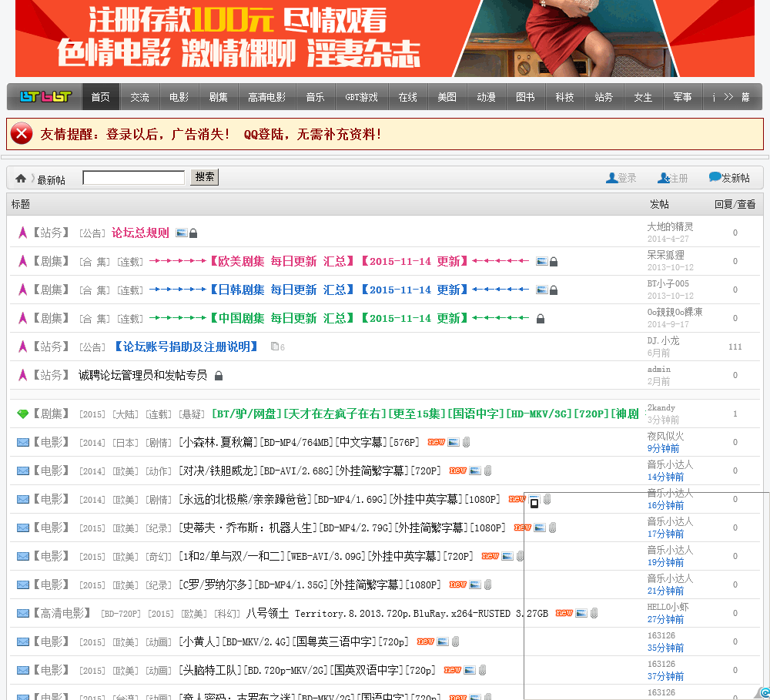Screen dimensions: 770x700
Task: Open 欧美剧集 每日更新 汇总 thread
Action: [x=339, y=261]
